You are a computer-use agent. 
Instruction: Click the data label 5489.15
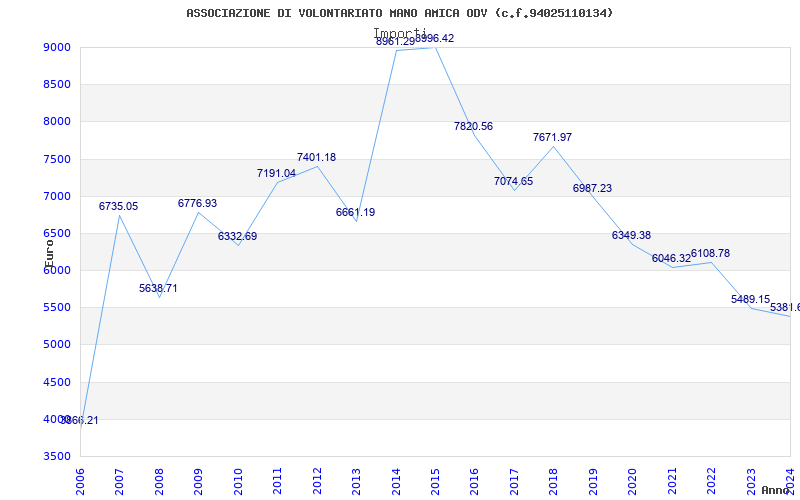[751, 299]
